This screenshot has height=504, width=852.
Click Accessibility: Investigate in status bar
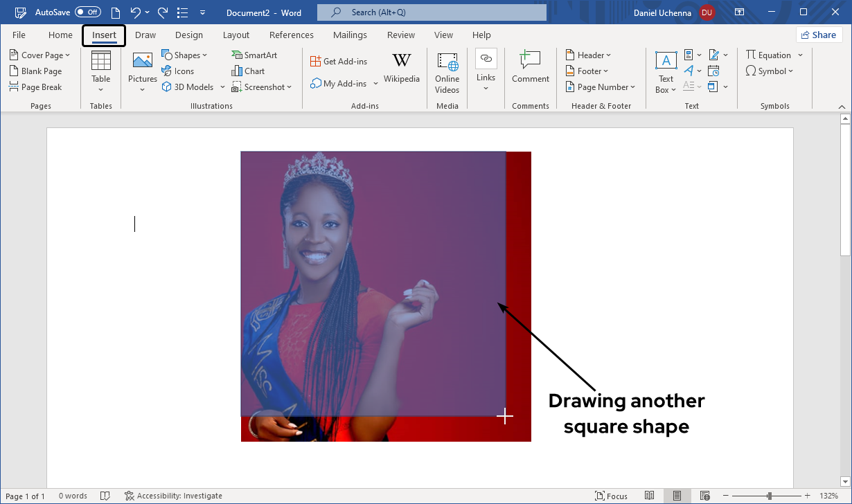coord(174,496)
